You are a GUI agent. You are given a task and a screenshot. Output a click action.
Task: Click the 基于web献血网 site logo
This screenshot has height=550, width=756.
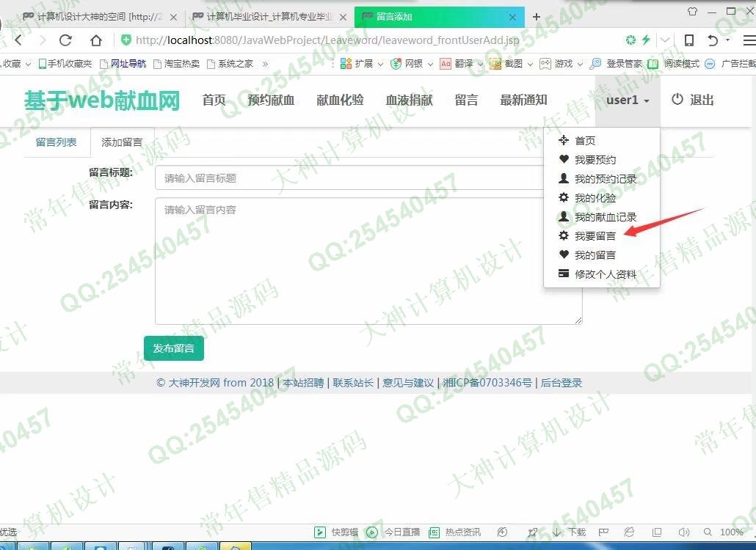(102, 100)
